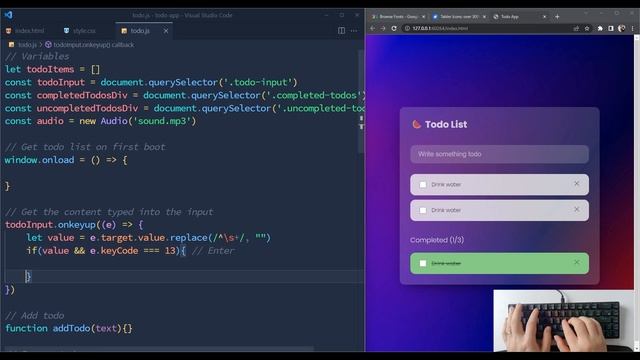
Task: Click the 'function addTodo(text){}' line
Action: pyautogui.click(x=69, y=328)
